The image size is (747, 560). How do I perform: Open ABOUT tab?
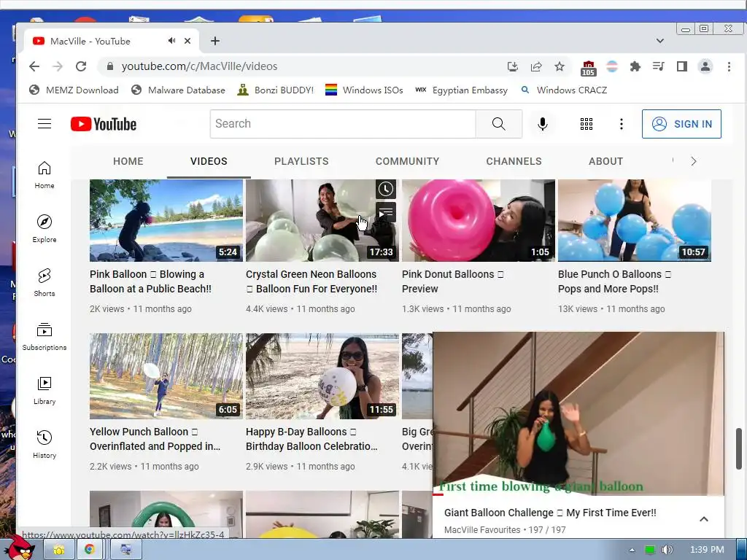click(x=605, y=161)
